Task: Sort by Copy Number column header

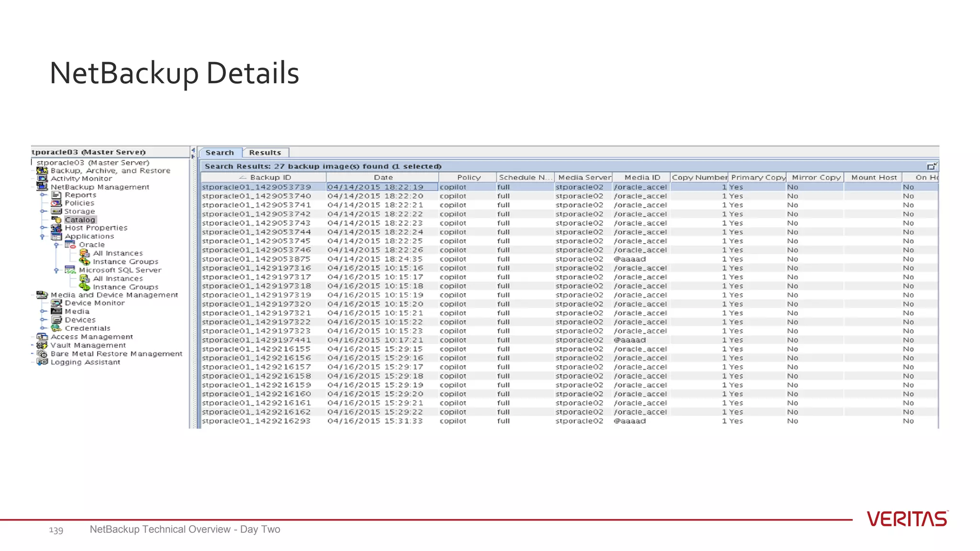Action: 699,177
